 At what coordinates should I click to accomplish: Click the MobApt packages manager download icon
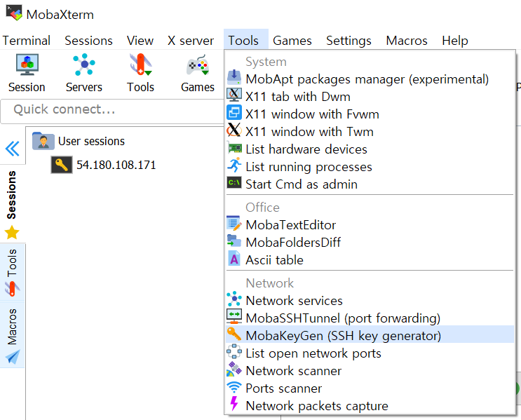coord(234,77)
